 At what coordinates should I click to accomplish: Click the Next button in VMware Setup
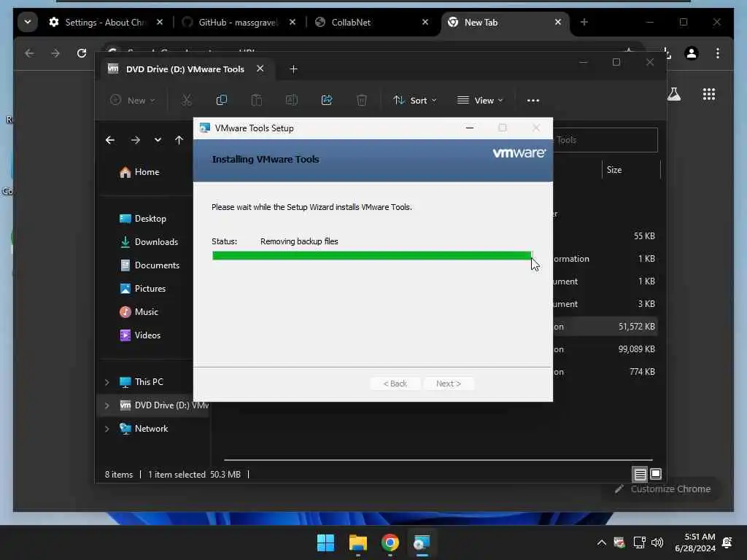coord(449,384)
